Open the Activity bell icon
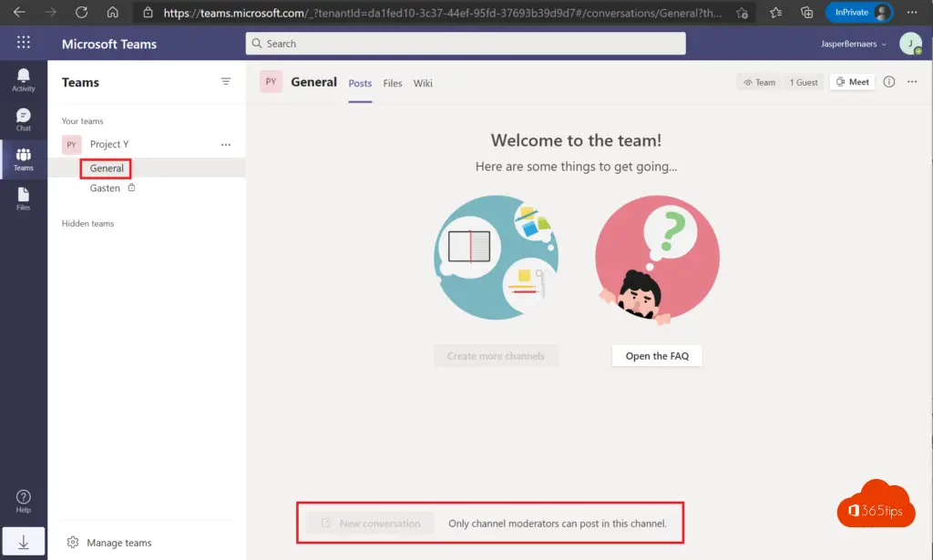The image size is (933, 560). pyautogui.click(x=24, y=79)
